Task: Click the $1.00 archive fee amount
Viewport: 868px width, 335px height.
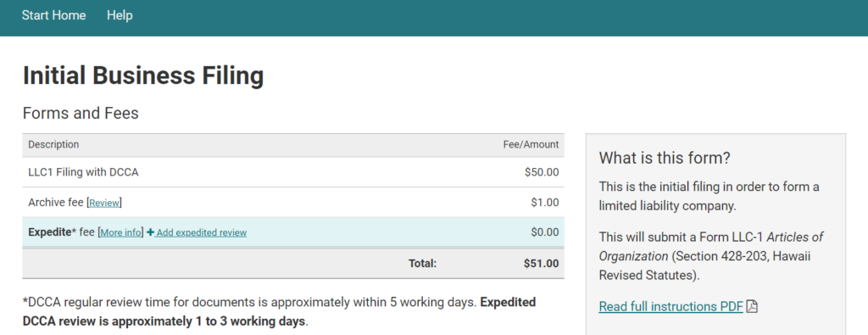Action: (545, 203)
